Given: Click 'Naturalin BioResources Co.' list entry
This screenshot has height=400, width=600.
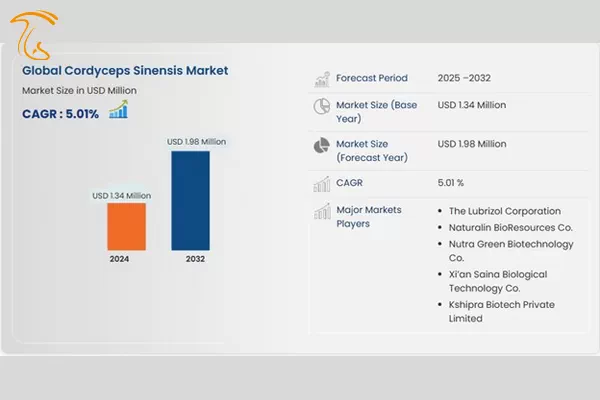Looking at the screenshot, I should pos(511,228).
